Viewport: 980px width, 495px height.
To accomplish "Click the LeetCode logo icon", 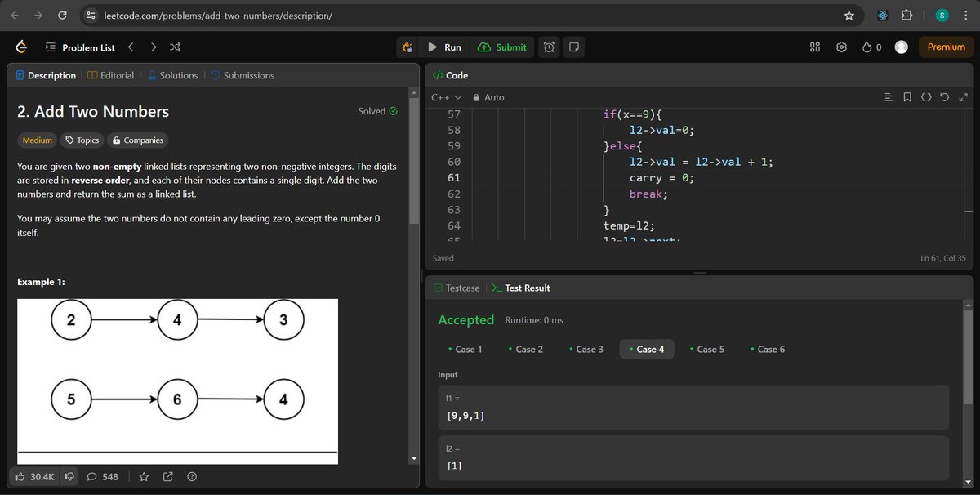I will (x=22, y=47).
